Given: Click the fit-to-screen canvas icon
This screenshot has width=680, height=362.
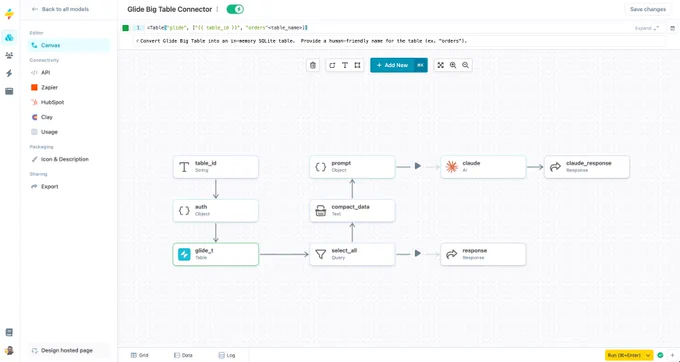Looking at the screenshot, I should [441, 65].
